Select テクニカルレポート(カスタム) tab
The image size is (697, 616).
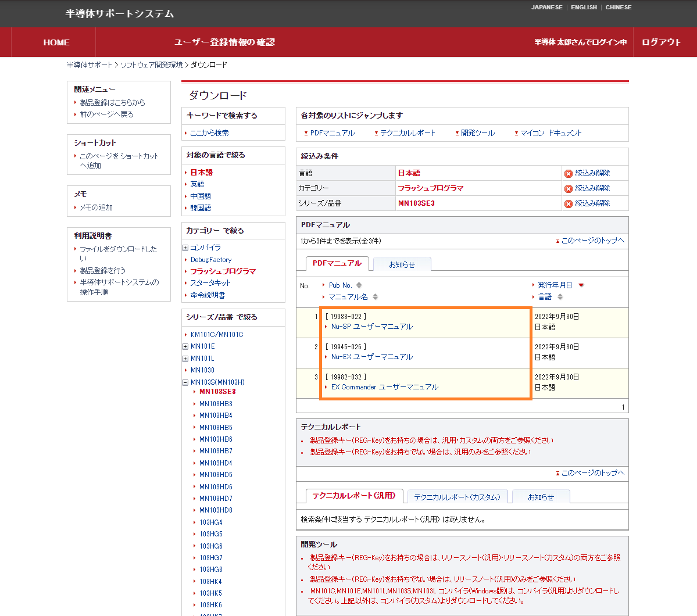457,497
